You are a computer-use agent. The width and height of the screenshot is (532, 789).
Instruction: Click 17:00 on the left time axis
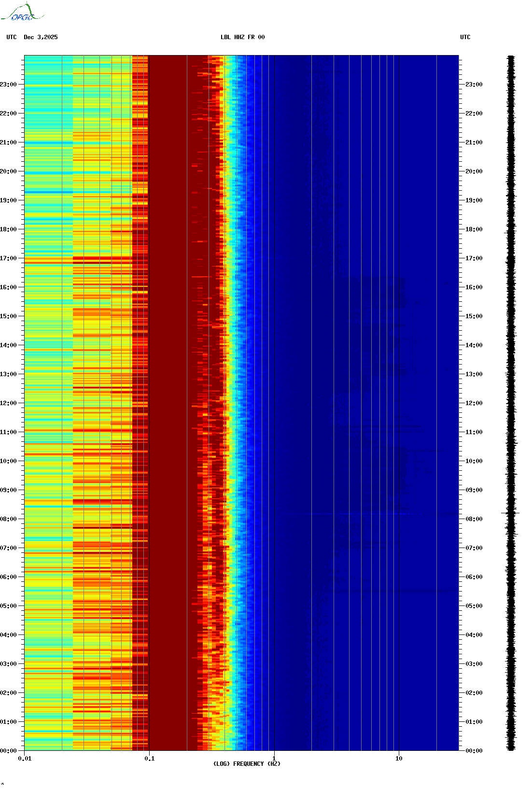click(x=8, y=258)
